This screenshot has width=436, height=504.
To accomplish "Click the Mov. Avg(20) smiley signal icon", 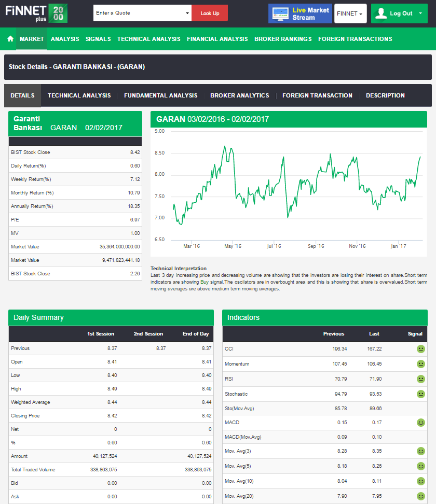I will point(420,496).
